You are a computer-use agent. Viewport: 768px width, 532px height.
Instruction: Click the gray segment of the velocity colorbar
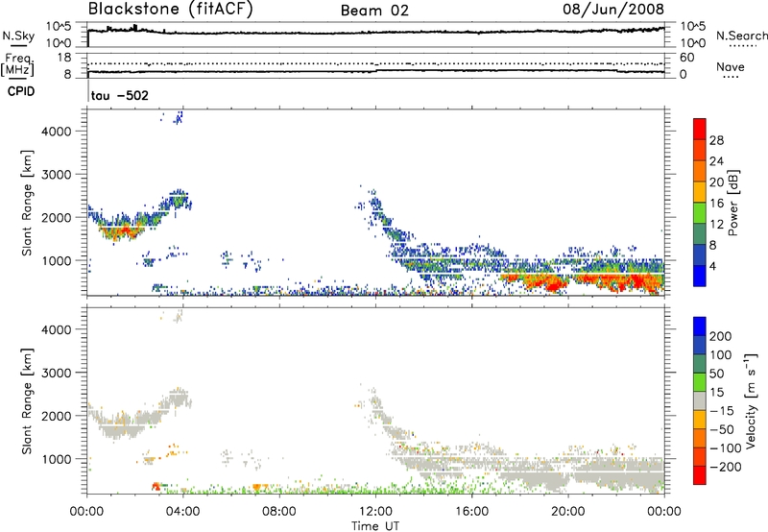click(700, 400)
